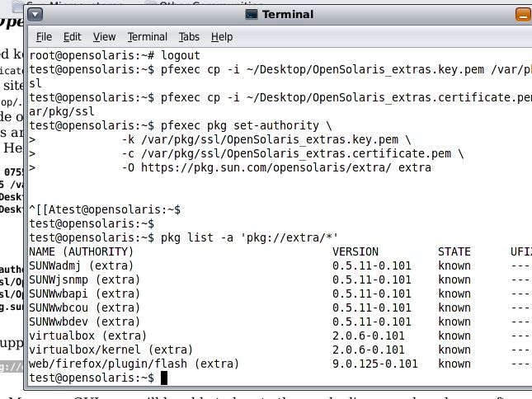Screen dimensions: 532x399
Task: Open the View menu
Action: click(x=105, y=36)
